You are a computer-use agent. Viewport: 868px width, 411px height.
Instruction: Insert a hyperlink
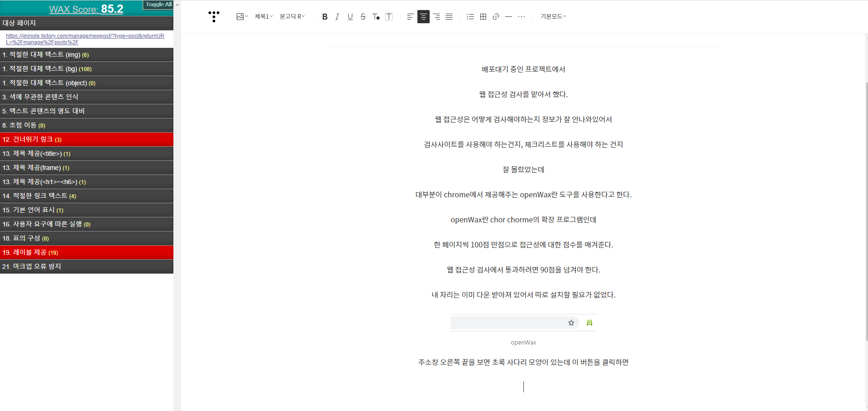(496, 17)
